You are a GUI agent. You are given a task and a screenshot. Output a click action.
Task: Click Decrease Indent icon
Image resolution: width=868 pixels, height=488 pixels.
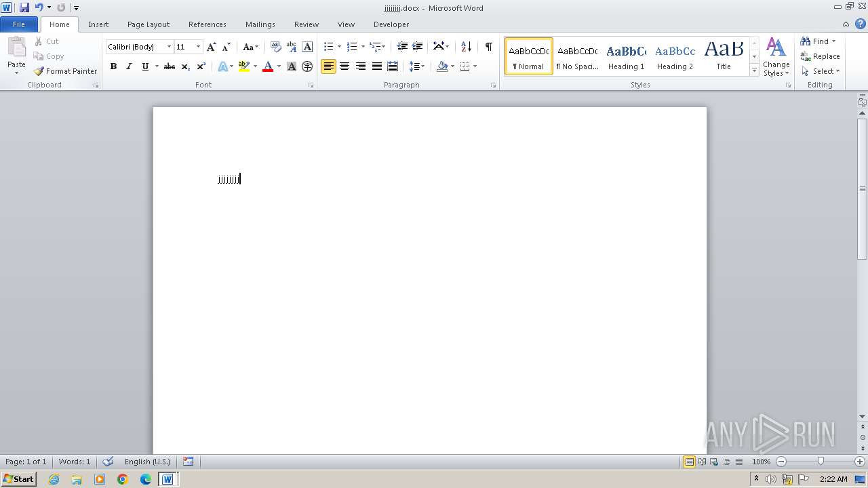tap(402, 47)
